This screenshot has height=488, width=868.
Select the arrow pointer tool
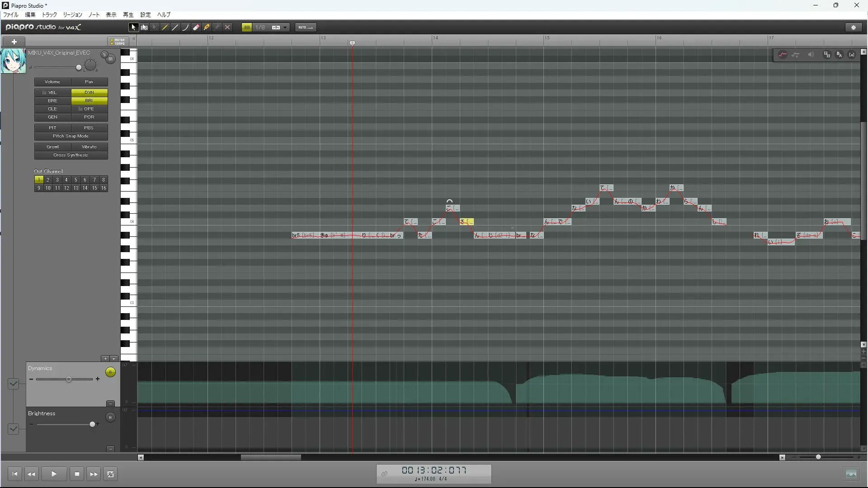133,28
